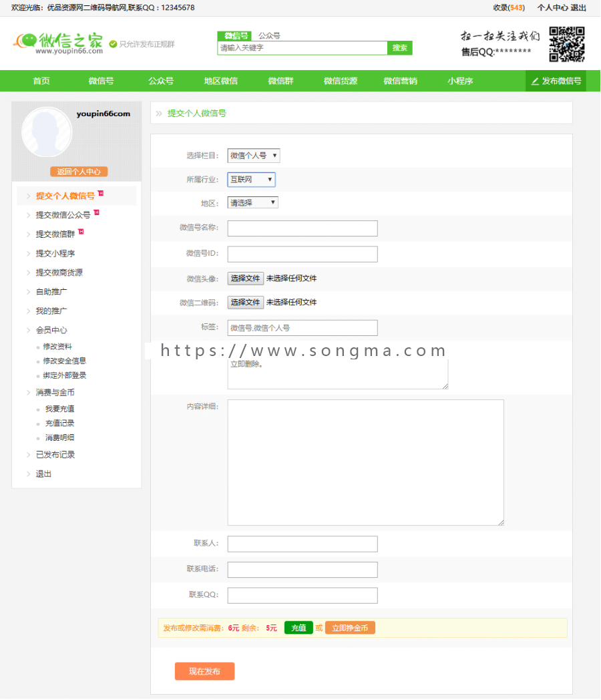
Task: Click the 微信之家 site logo
Action: pyautogui.click(x=58, y=44)
